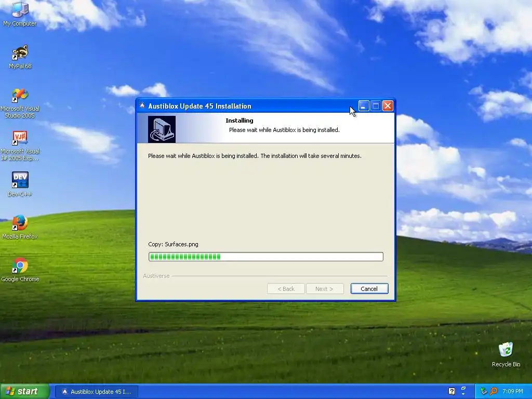Select the Microsoft Visual J# 2005 Express icon
The height and width of the screenshot is (399, 532).
point(20,146)
